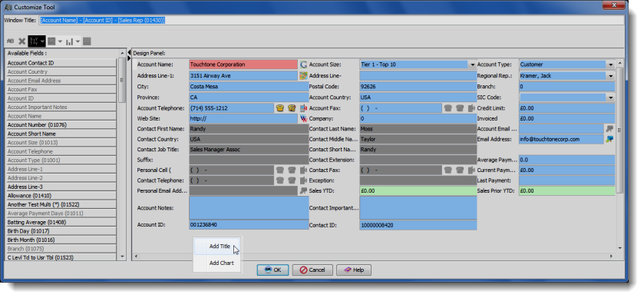The width and height of the screenshot is (644, 298).
Task: Confirm with the OK button
Action: (272, 270)
